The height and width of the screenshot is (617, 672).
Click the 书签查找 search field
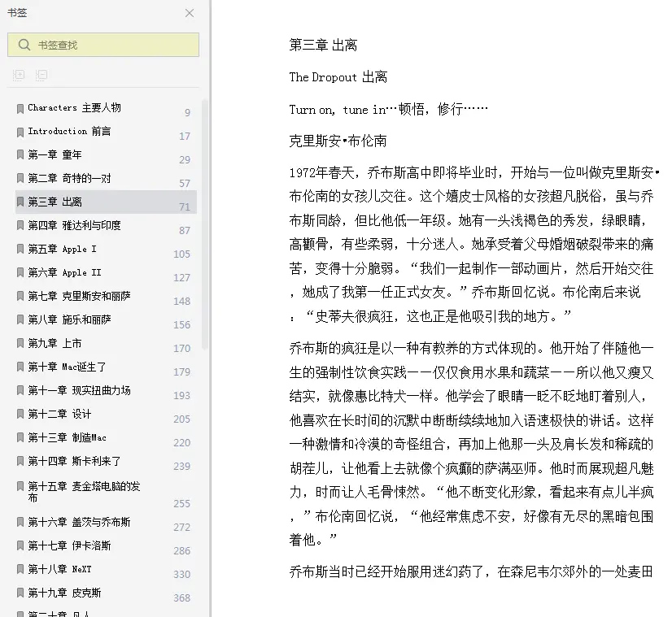click(103, 45)
